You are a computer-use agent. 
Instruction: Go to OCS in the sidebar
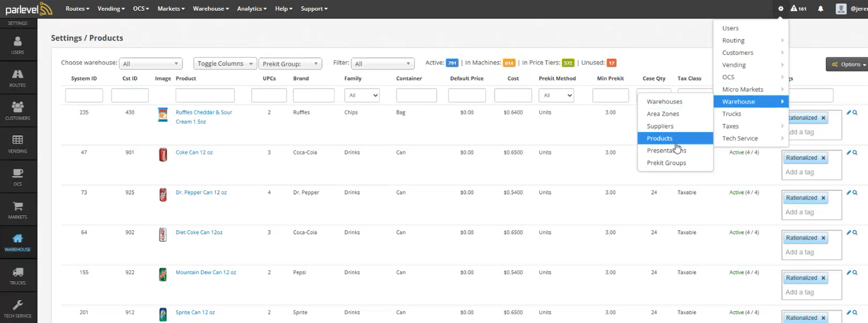[x=18, y=177]
